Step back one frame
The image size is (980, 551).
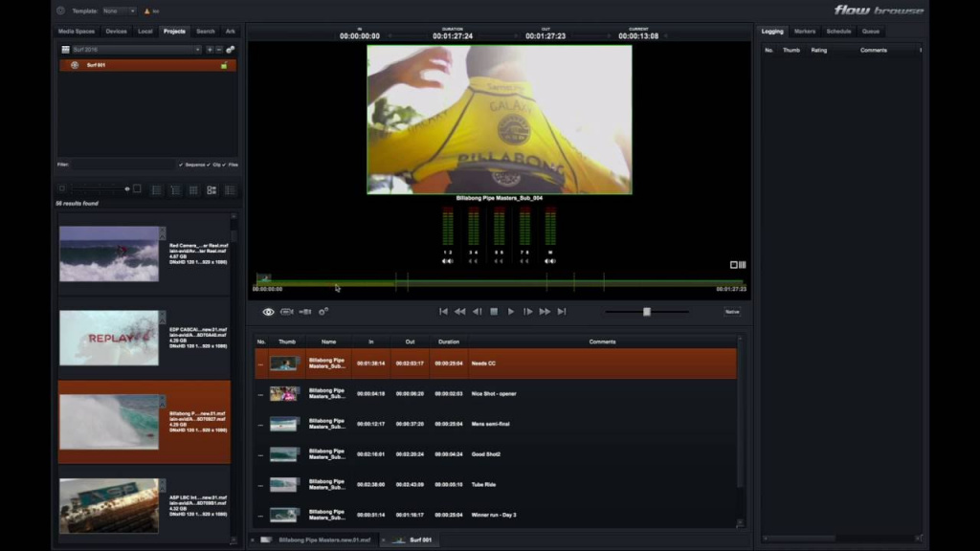(x=477, y=312)
